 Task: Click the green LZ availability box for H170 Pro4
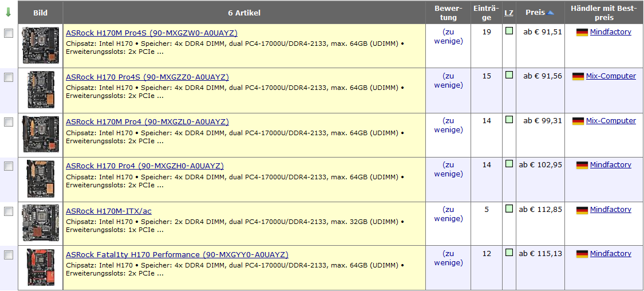(x=509, y=164)
